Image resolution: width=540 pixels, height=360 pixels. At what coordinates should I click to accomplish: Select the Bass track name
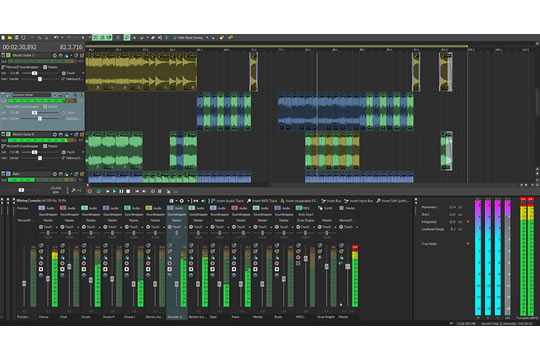pyautogui.click(x=16, y=174)
